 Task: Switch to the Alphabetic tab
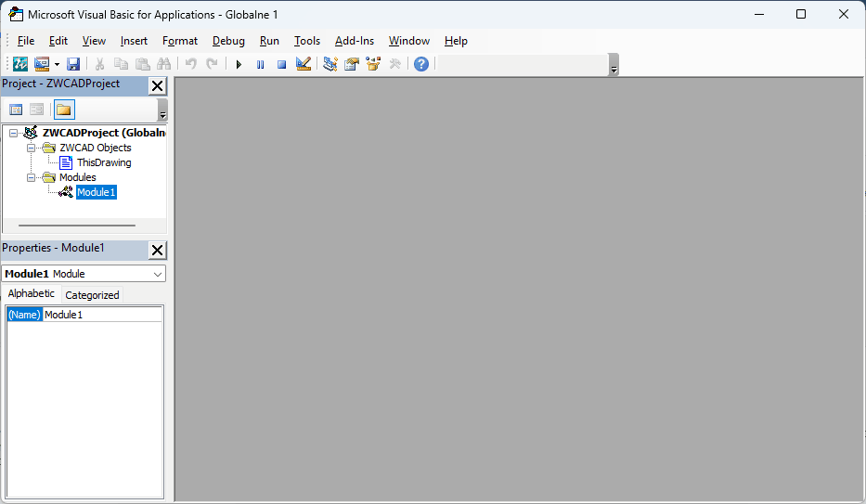click(x=32, y=293)
